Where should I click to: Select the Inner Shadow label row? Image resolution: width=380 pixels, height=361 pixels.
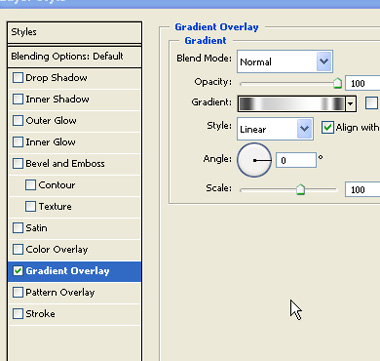74,99
